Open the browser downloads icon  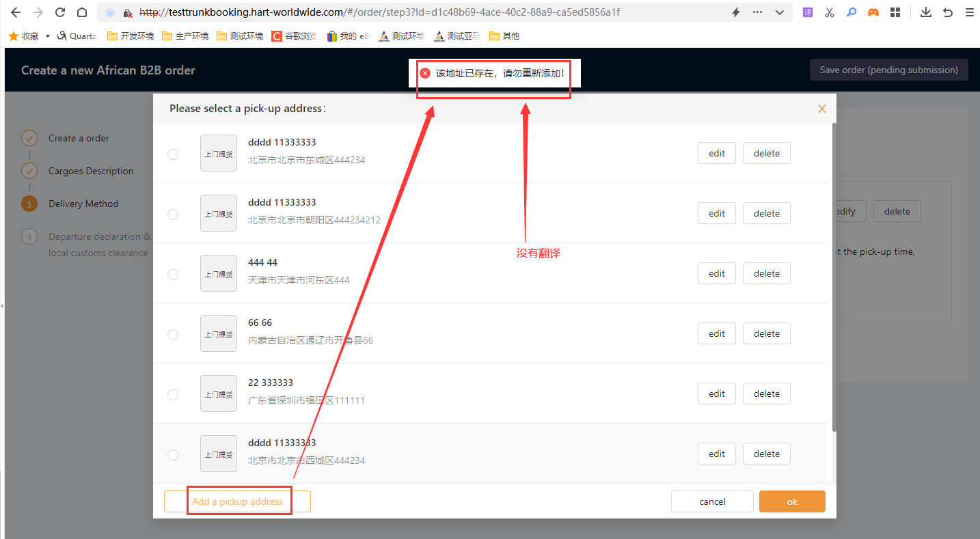click(926, 12)
